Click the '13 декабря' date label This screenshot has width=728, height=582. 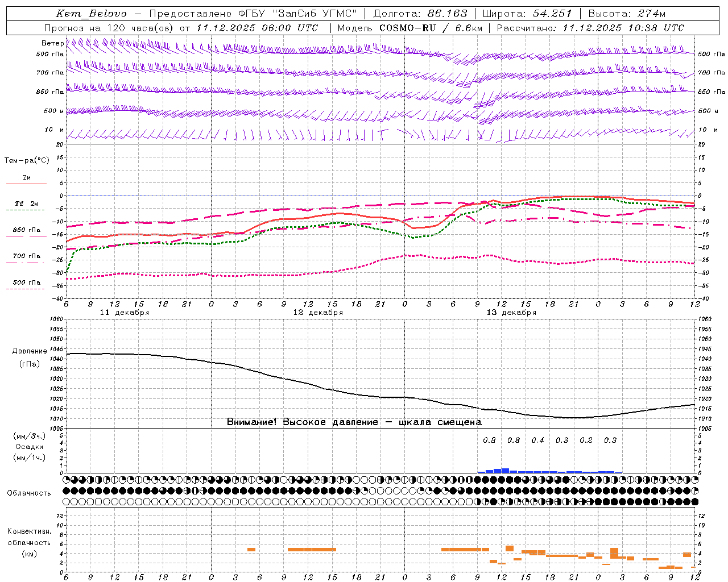pos(511,313)
